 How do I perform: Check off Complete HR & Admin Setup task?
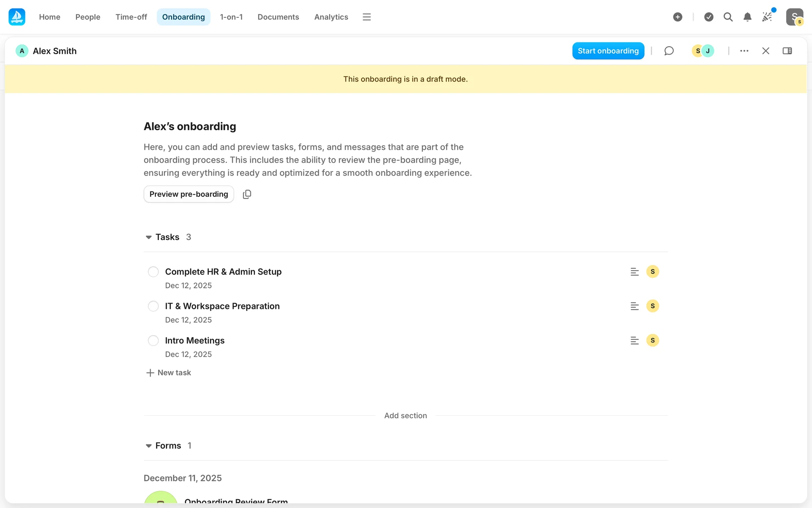pyautogui.click(x=153, y=272)
